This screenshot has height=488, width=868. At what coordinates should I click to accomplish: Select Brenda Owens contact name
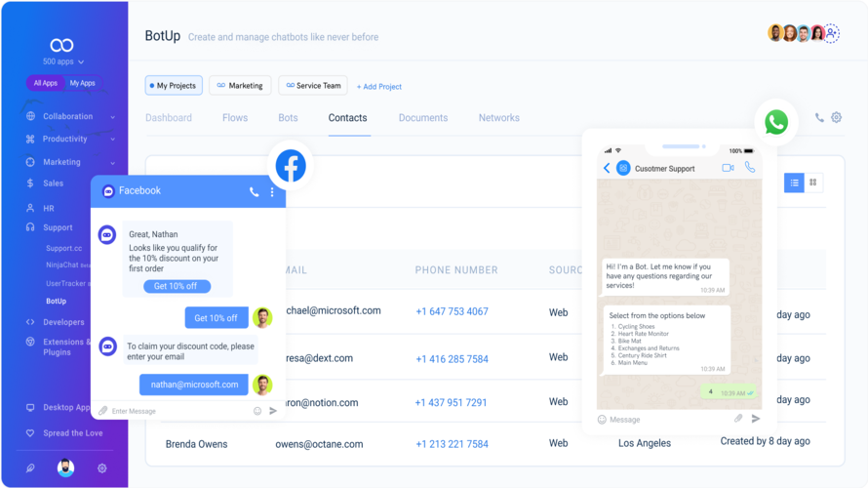[196, 444]
